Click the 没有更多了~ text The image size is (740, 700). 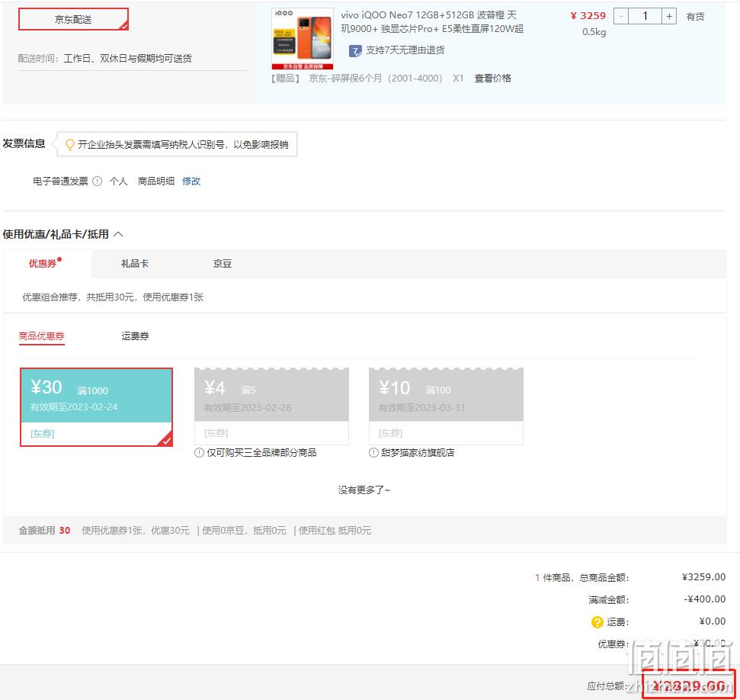click(x=364, y=490)
